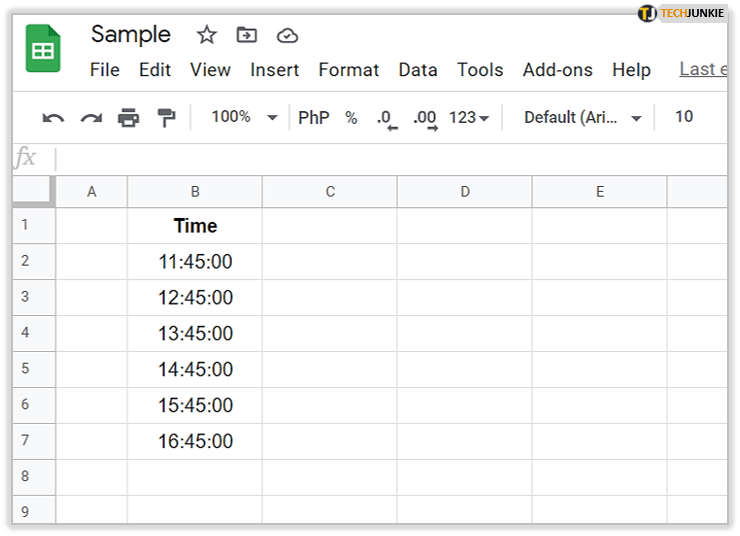Star the Sample document
Image resolution: width=740 pixels, height=536 pixels.
click(207, 35)
